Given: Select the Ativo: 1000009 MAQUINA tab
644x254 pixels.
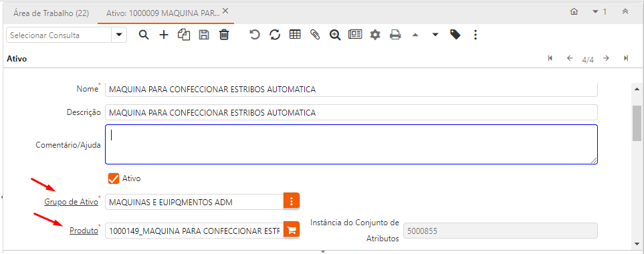Looking at the screenshot, I should coord(163,13).
